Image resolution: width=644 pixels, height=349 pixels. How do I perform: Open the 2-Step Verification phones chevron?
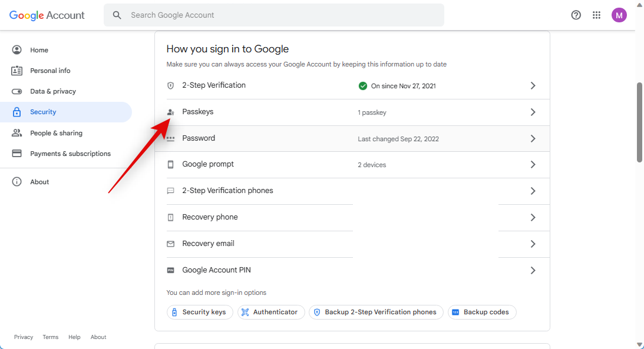tap(533, 191)
